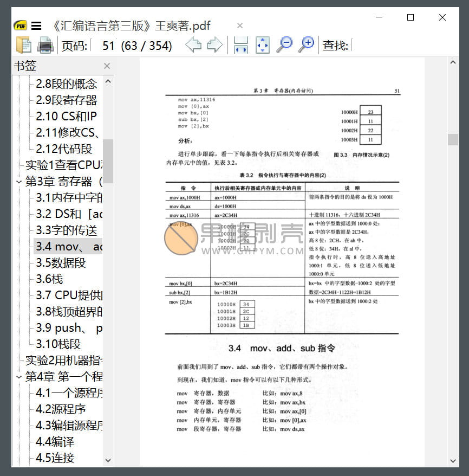Zoom in with the plus magnifier

[x=306, y=45]
